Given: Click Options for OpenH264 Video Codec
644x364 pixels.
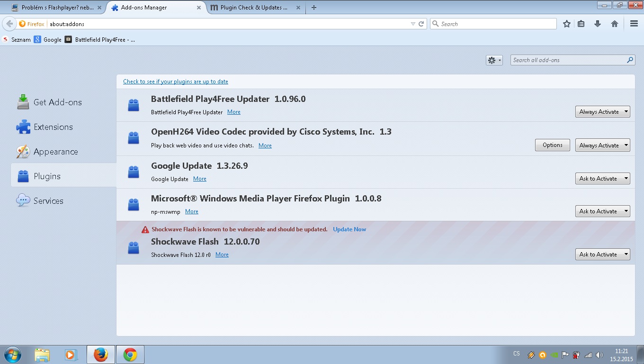Looking at the screenshot, I should 553,145.
